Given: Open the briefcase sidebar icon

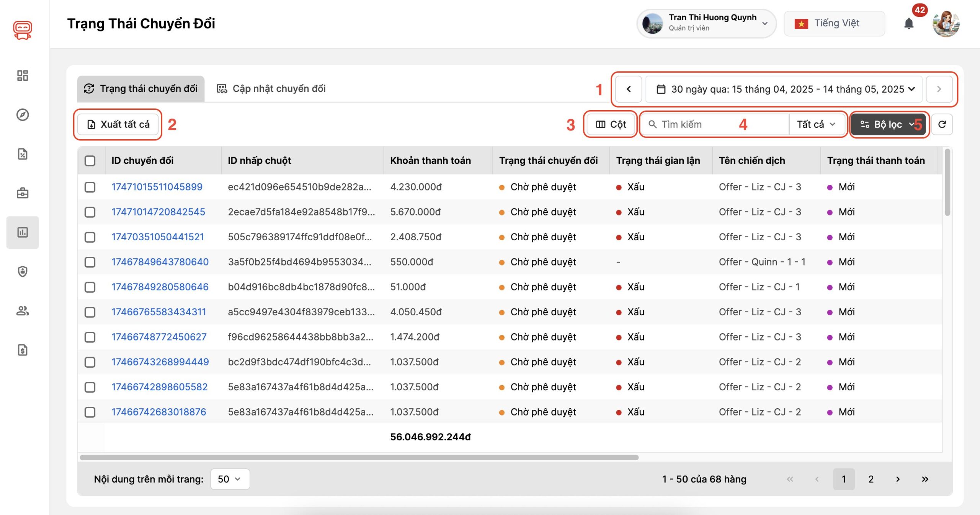Looking at the screenshot, I should (23, 193).
